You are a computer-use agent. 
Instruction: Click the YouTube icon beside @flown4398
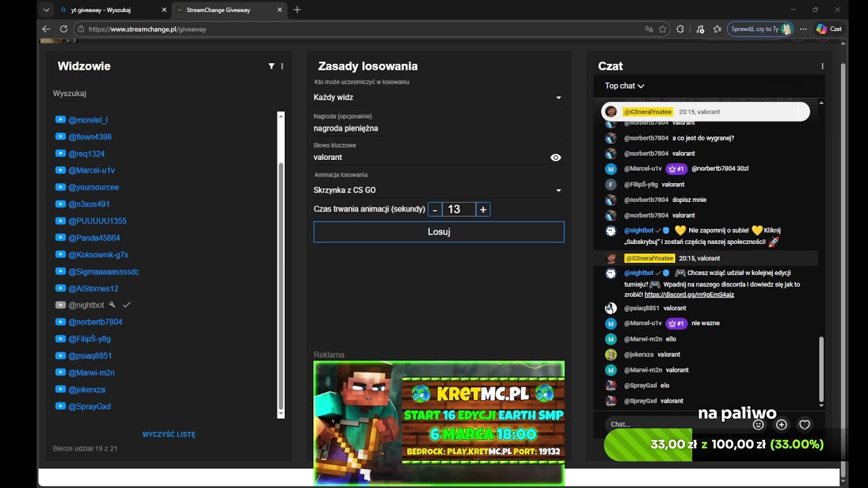pos(60,137)
